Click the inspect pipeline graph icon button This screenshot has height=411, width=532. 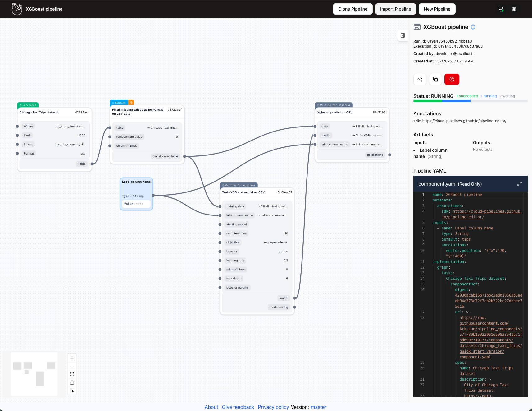coord(420,79)
